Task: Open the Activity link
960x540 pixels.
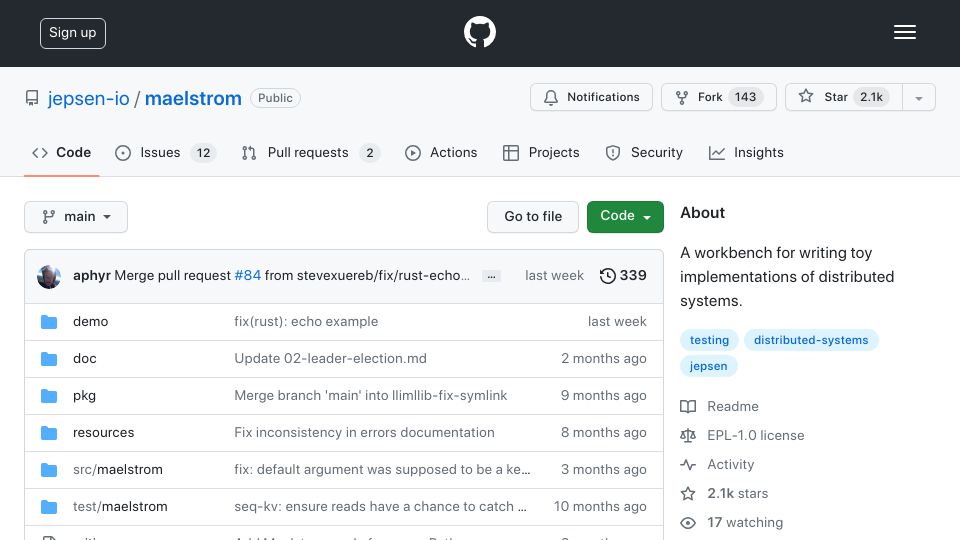Action: (730, 465)
